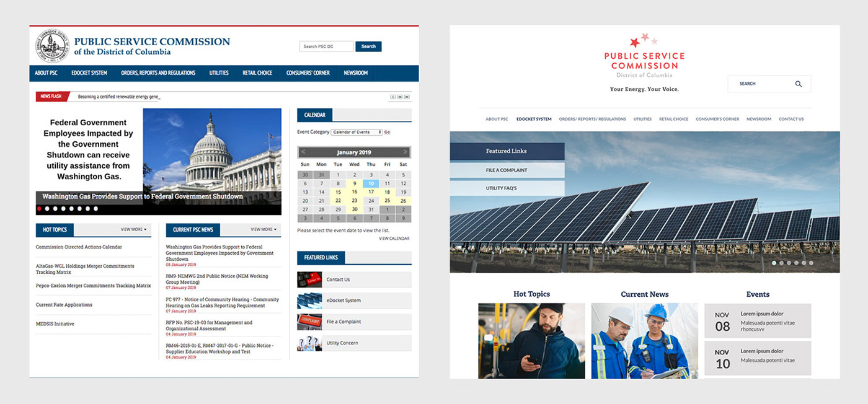Go to next month in calendar
Screen dimensions: 868x404
point(405,152)
